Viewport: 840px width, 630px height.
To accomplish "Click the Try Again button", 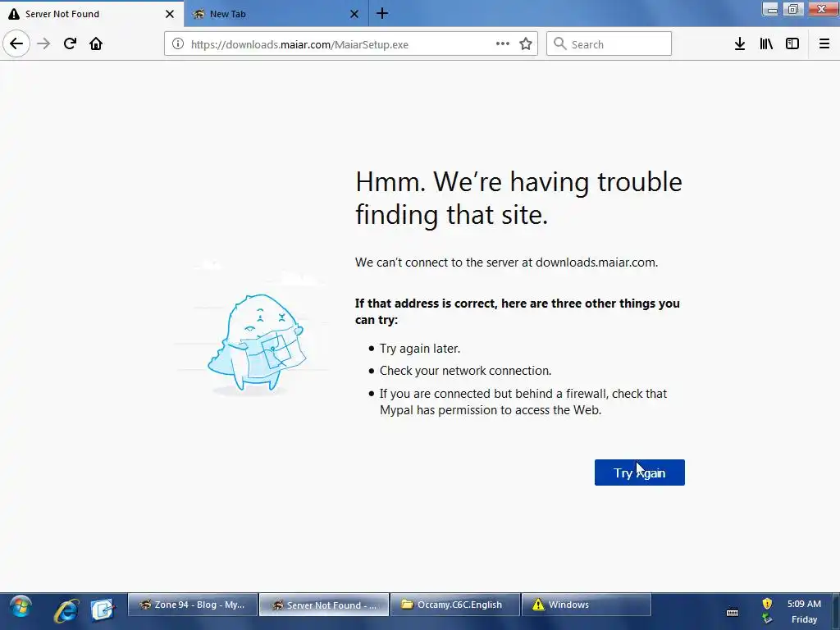I will [639, 472].
